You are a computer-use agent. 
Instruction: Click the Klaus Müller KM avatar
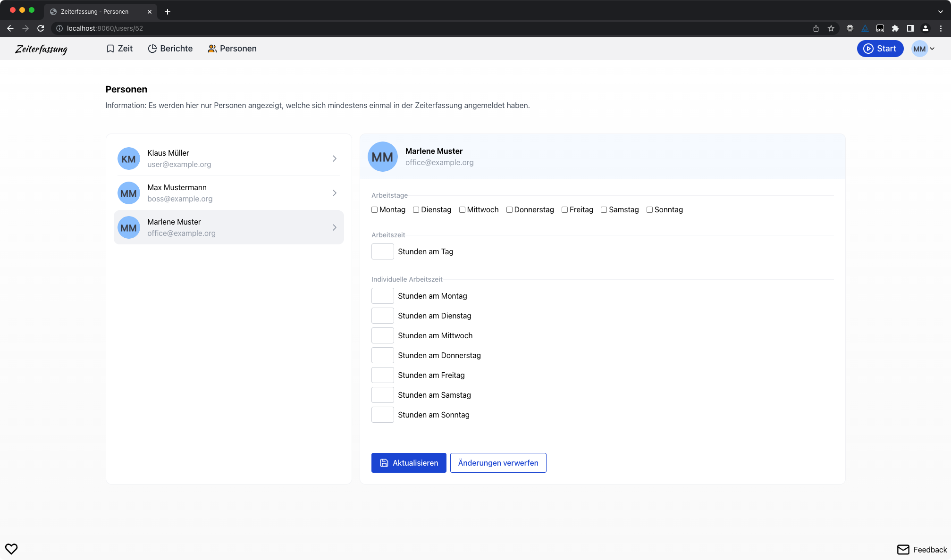coord(128,159)
